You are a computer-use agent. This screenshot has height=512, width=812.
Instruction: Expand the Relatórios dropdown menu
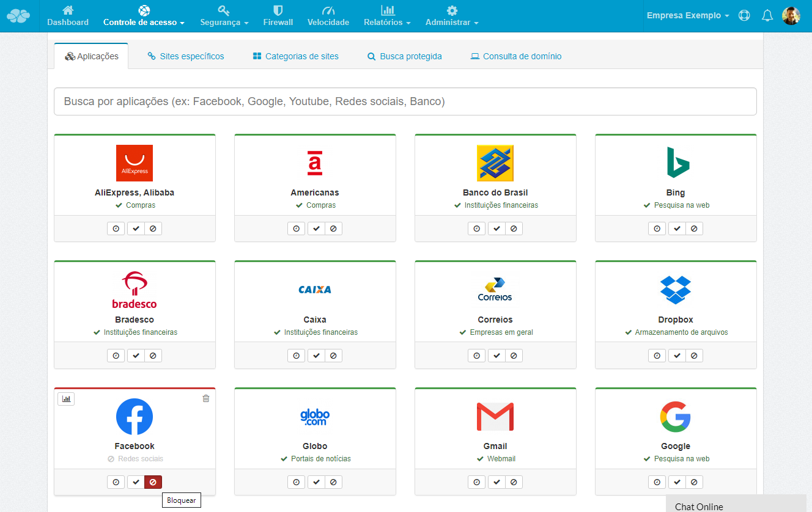coord(387,16)
